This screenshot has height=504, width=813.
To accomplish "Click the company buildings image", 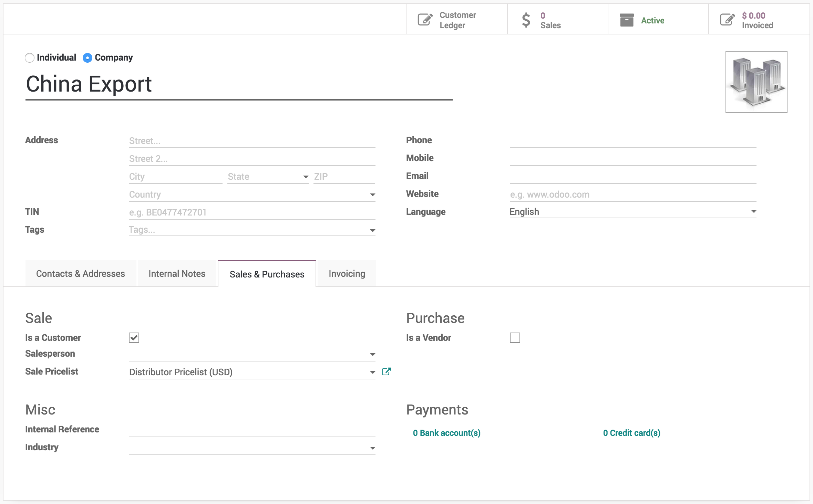I will pos(756,82).
